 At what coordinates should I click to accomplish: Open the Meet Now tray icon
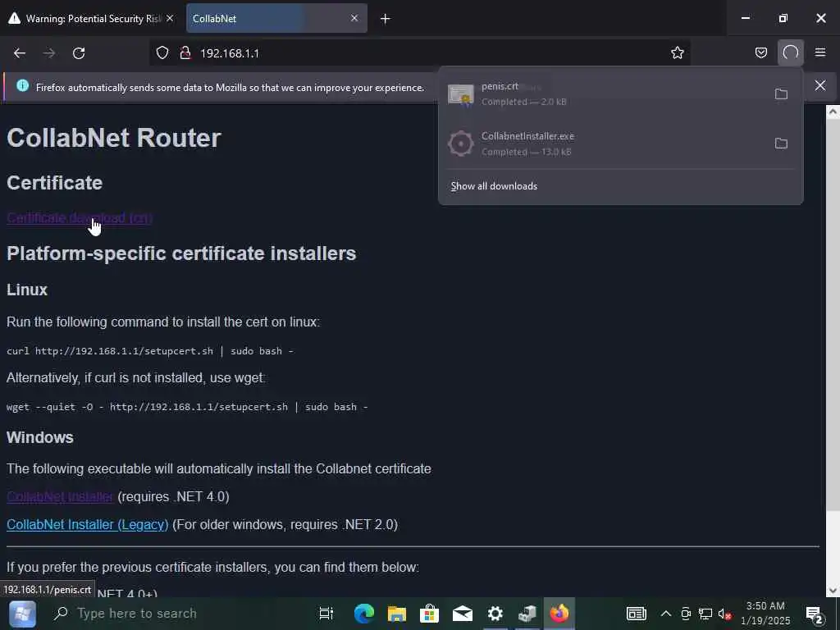point(686,614)
